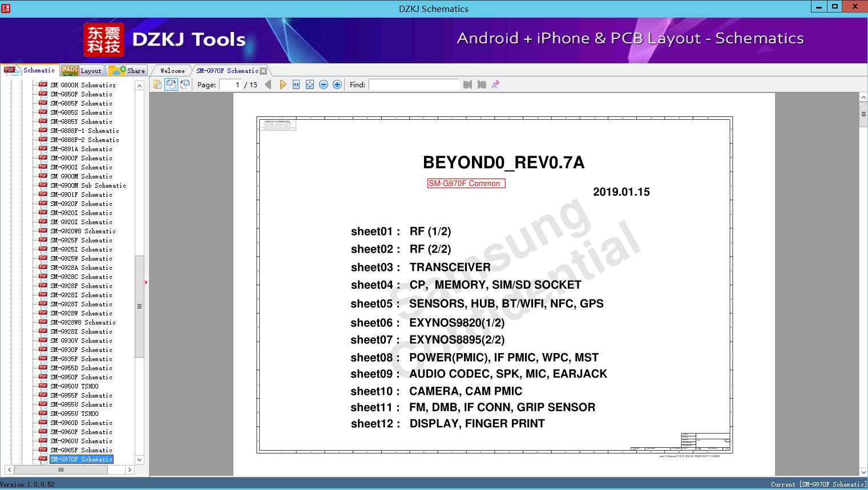
Task: Find previous match icon
Action: click(468, 84)
